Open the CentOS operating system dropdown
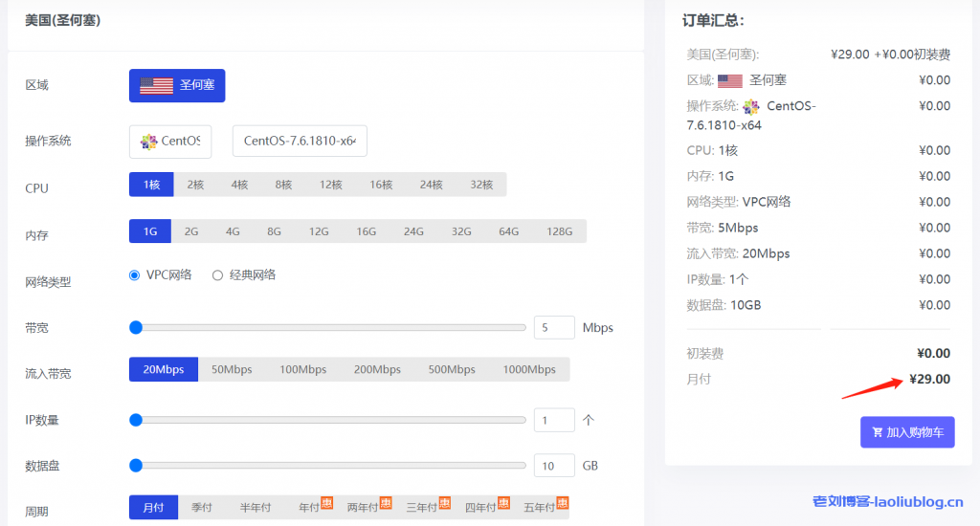Image resolution: width=980 pixels, height=526 pixels. coord(170,142)
